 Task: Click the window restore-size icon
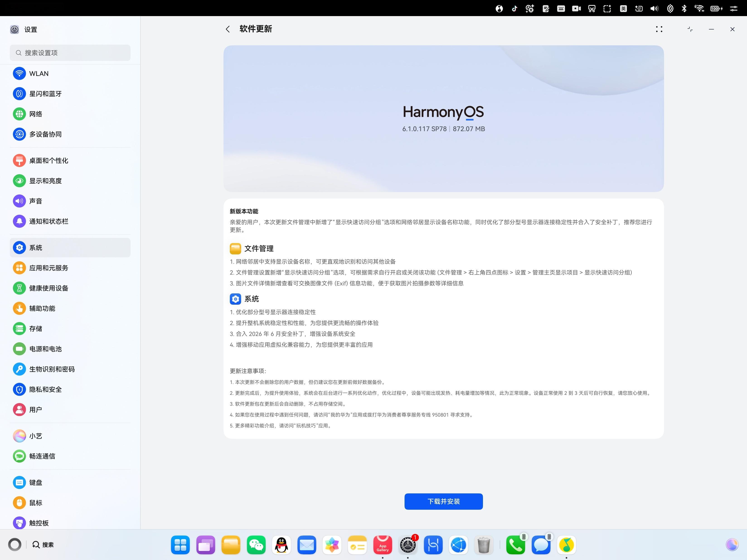[690, 29]
